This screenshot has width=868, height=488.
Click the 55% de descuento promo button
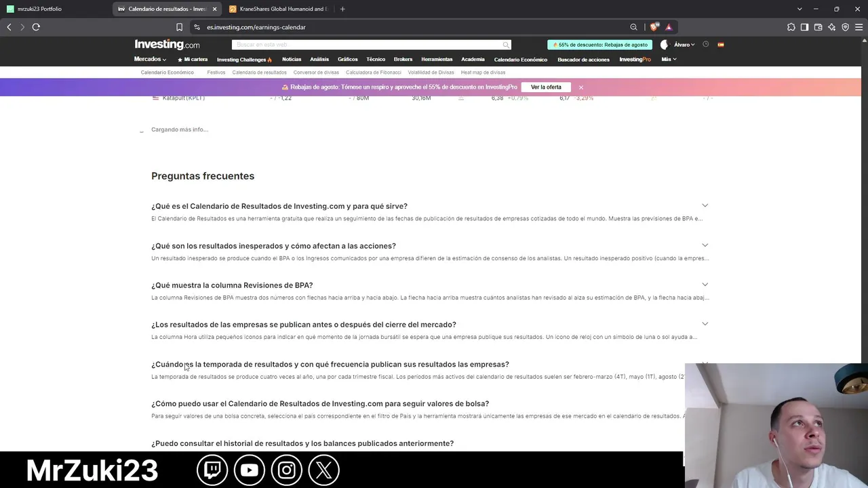(600, 45)
